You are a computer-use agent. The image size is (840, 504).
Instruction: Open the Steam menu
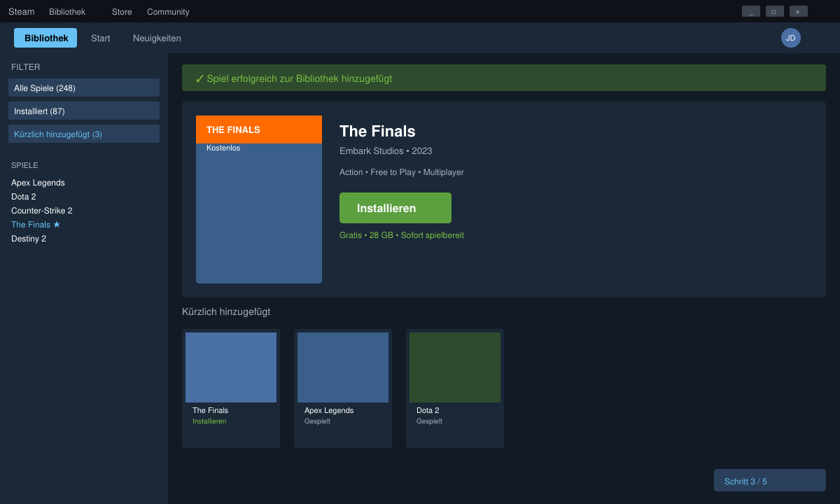pos(21,11)
